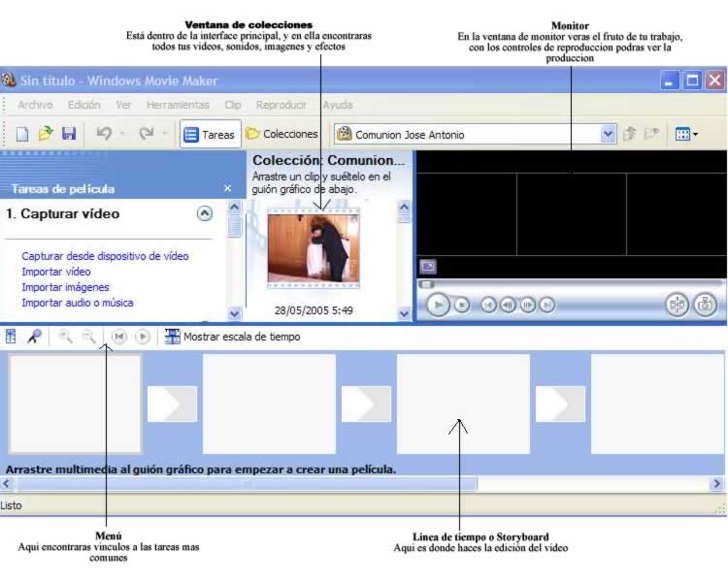Click the narrate timeline microphone icon
This screenshot has width=728, height=582.
click(x=34, y=337)
